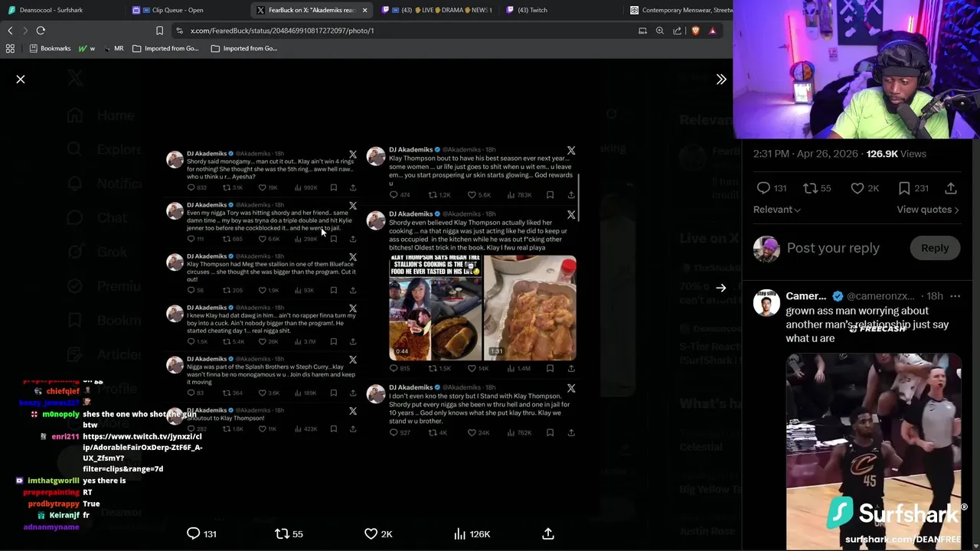Open Brave Shields lion icon
980x551 pixels.
(x=695, y=31)
